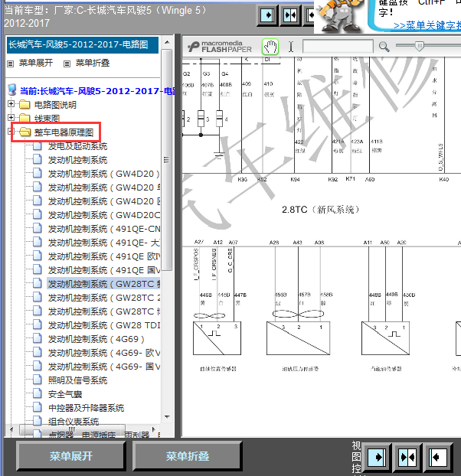This screenshot has width=461, height=476.
Task: Click top view control center-split icon
Action: [x=289, y=15]
